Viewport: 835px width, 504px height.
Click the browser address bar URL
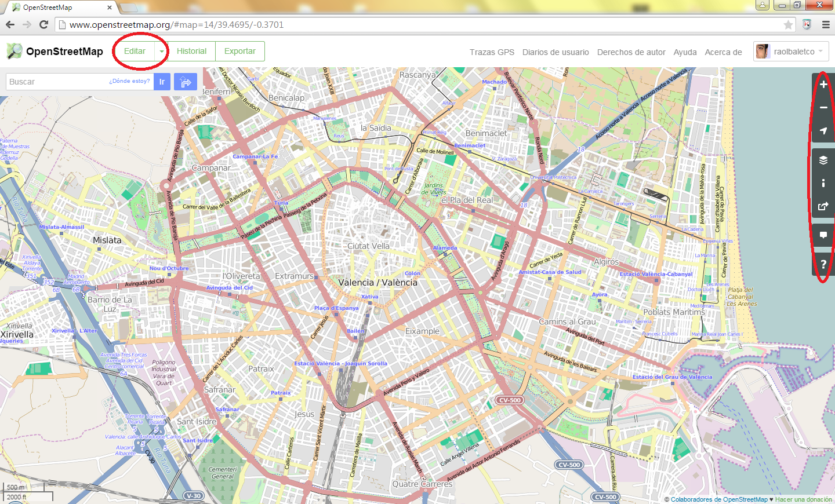pos(176,25)
